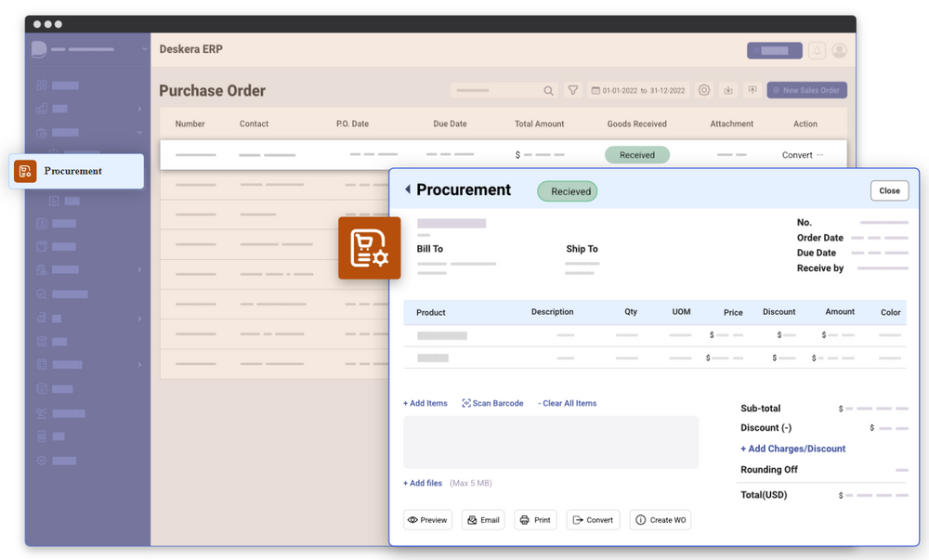
Task: Click the New Sales Order button
Action: [808, 90]
